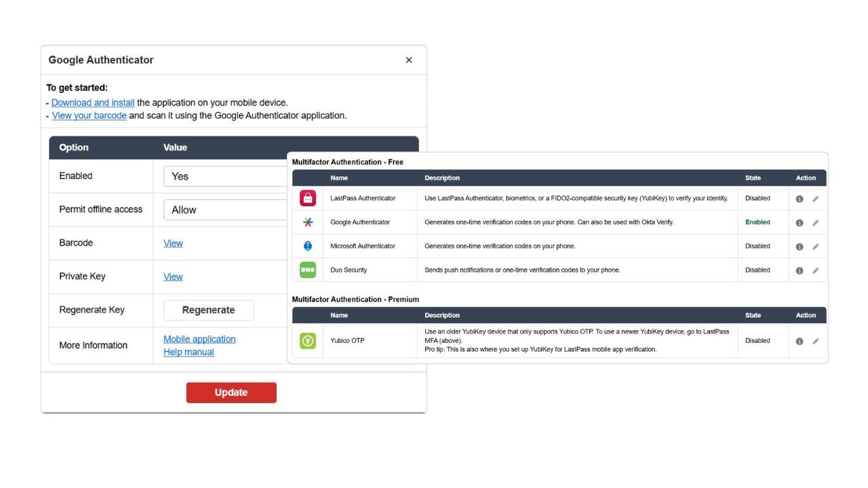The image size is (868, 488).
Task: Click View link in Private Key row
Action: click(x=173, y=277)
